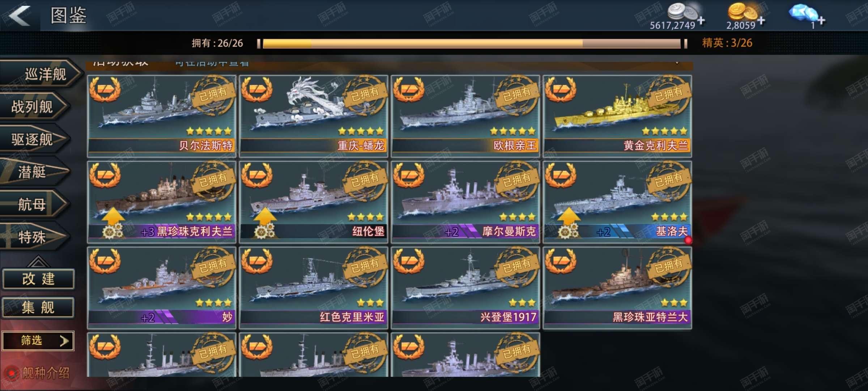The width and height of the screenshot is (868, 391).
Task: Add silver coins with plus icon
Action: (x=701, y=20)
